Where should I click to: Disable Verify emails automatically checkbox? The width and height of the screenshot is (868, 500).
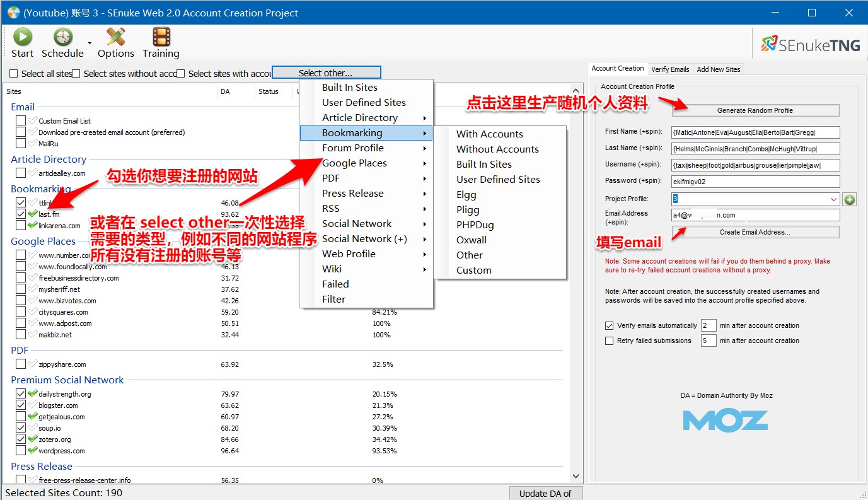click(x=609, y=326)
